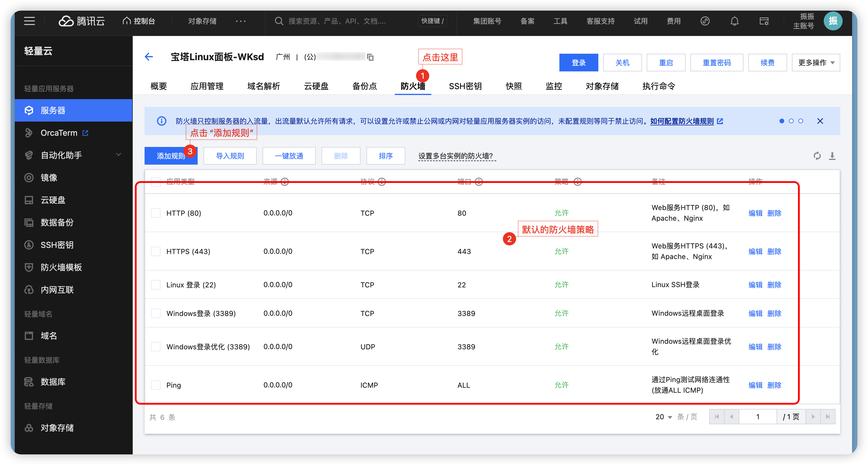Go to last page arrow

click(x=828, y=417)
